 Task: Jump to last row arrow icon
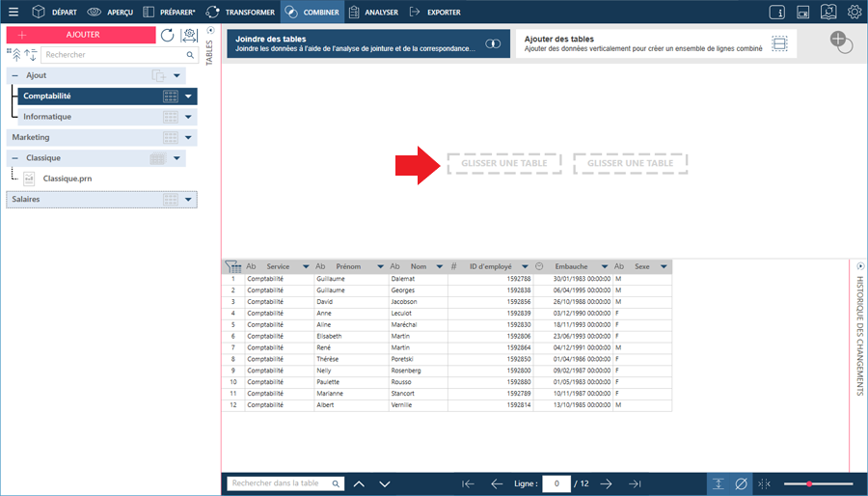click(x=635, y=483)
